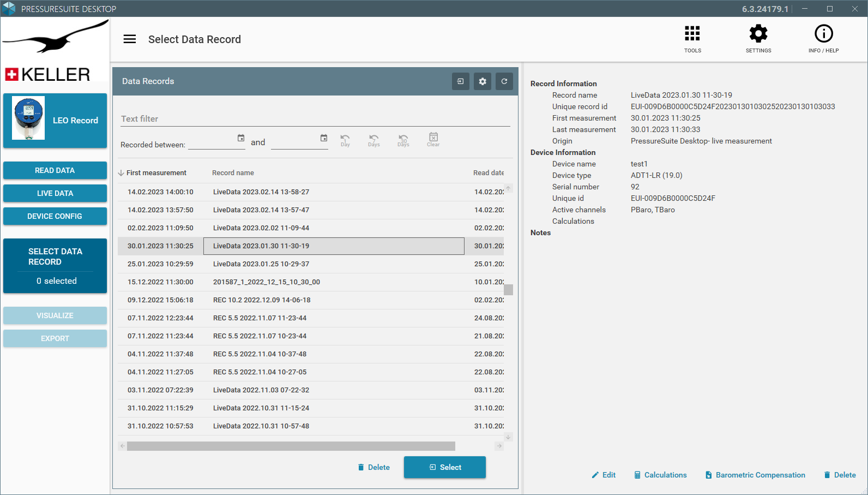Select record LiveData 2023.02.02 11-09-44
The height and width of the screenshot is (495, 868).
coord(311,228)
